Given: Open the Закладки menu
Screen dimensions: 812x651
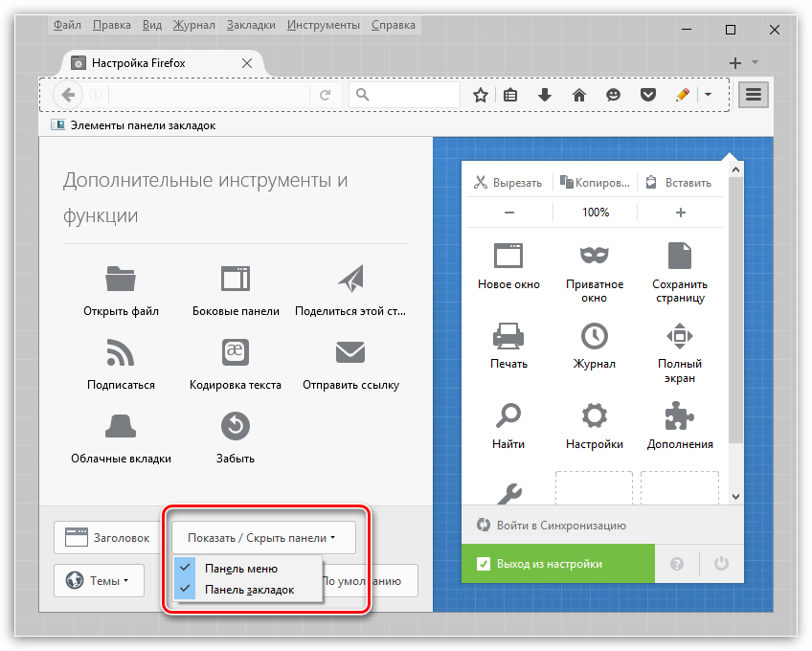Looking at the screenshot, I should [251, 24].
